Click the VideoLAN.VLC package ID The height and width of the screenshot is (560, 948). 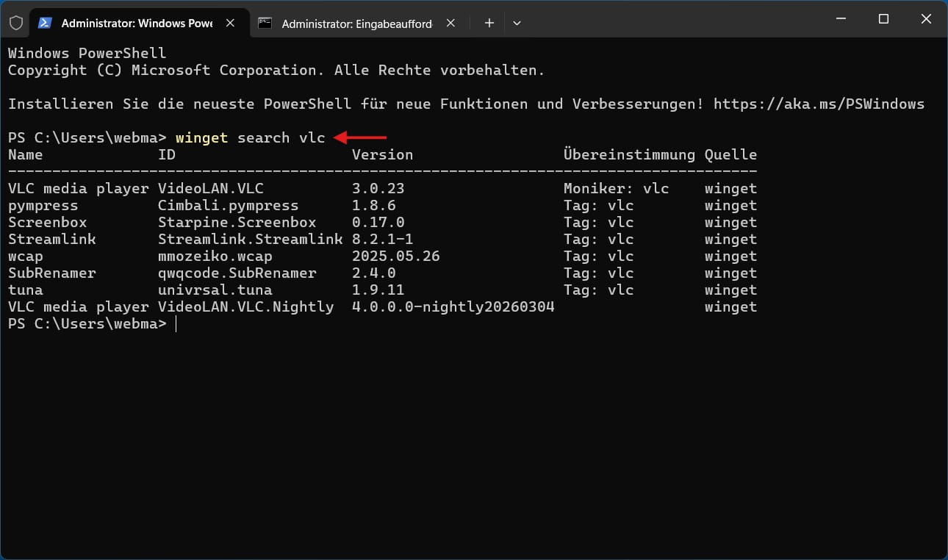[x=210, y=188]
